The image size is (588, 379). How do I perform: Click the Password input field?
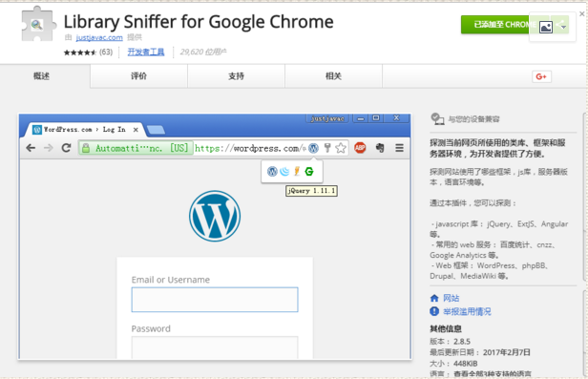point(215,347)
